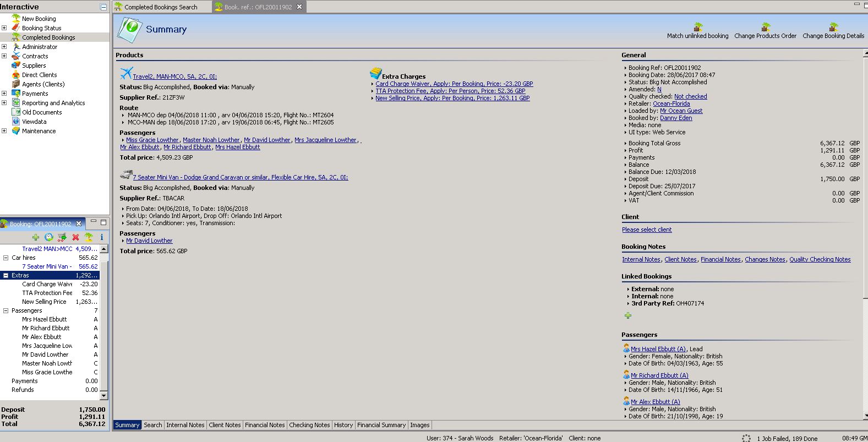
Task: Click the green plus icon in Booking panel toolbar
Action: point(36,237)
